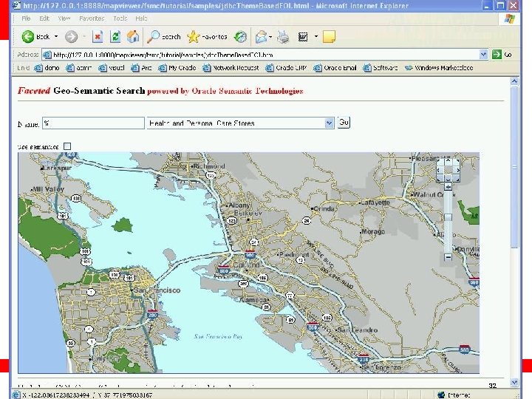Open the Help menu

141,18
